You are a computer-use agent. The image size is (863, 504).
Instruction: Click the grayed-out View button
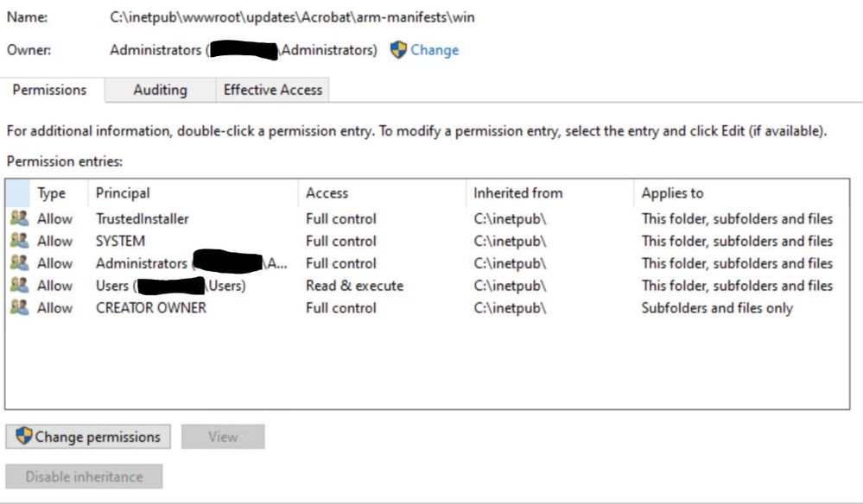coord(223,437)
